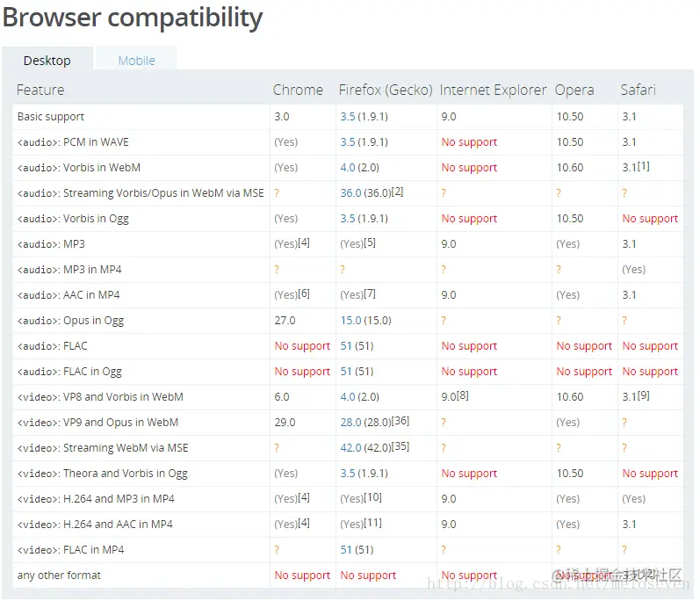Click Firefox (Yes)[7] for AAC in MP4
This screenshot has height=601, width=700.
pos(358,294)
